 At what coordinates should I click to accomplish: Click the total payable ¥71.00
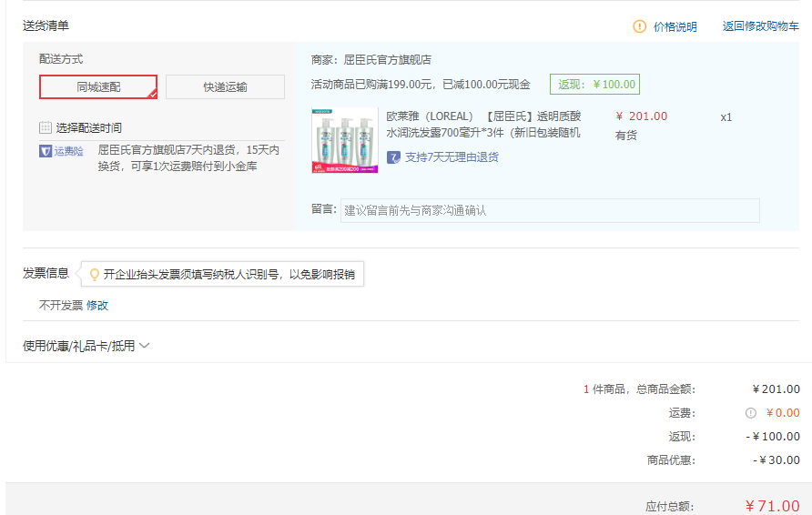coord(773,506)
